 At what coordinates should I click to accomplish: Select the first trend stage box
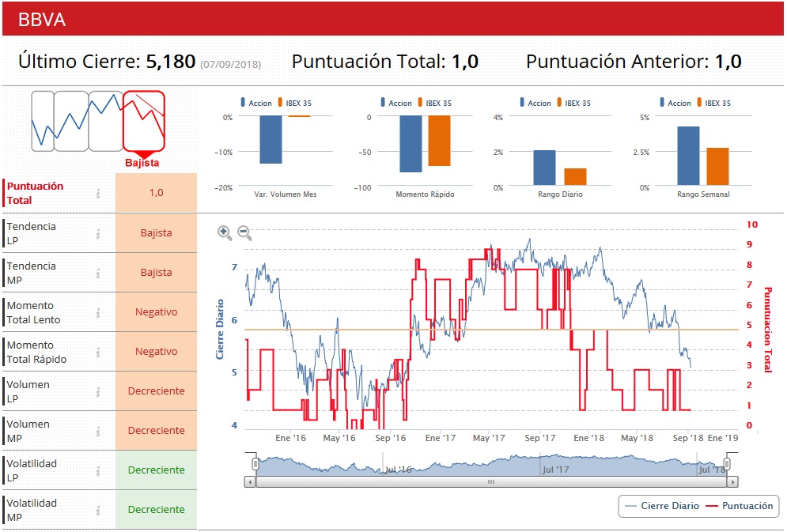coord(43,121)
